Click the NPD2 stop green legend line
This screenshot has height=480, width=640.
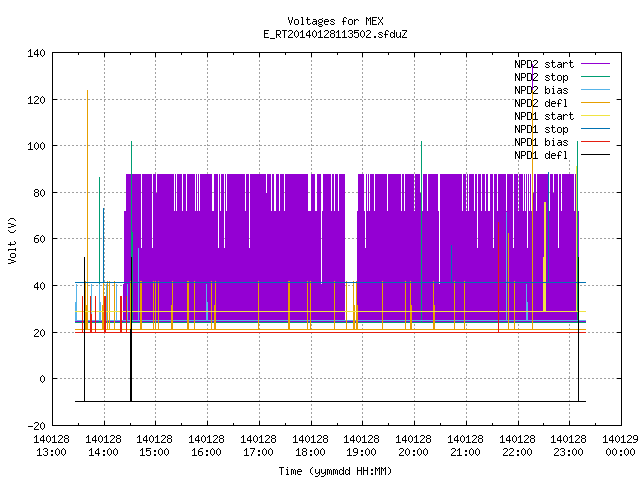pos(595,77)
